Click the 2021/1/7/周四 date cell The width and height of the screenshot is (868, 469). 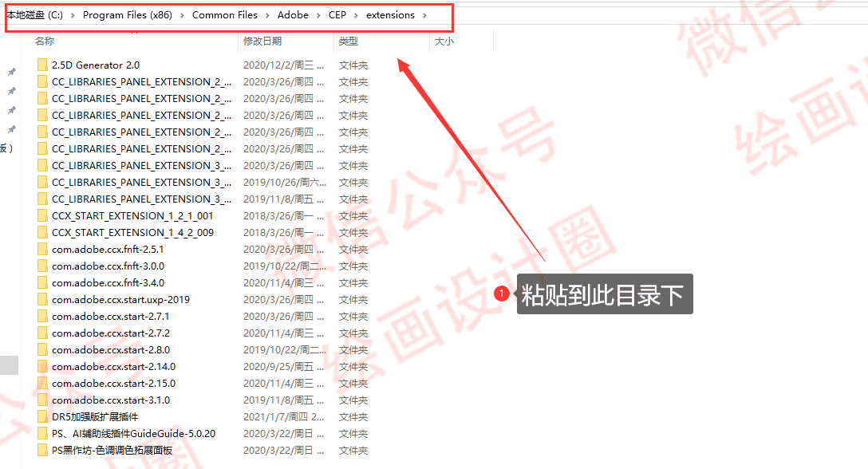(x=283, y=416)
